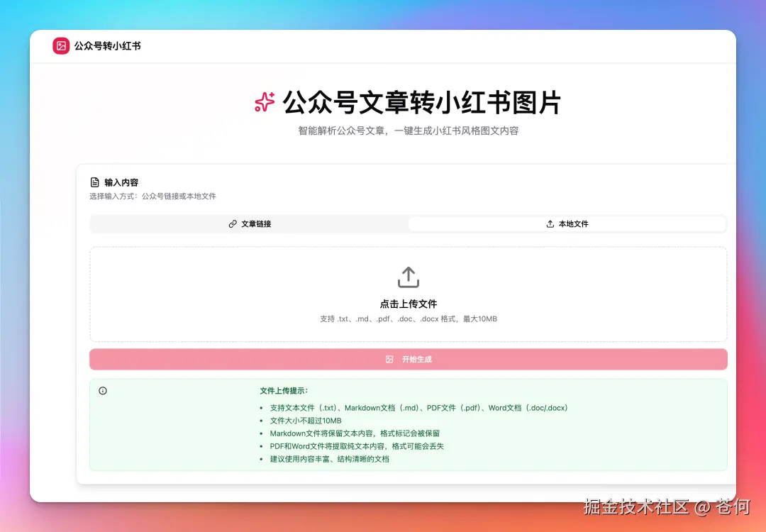The height and width of the screenshot is (532, 766).
Task: Click the document icon next to 输入内容
Action: click(x=95, y=182)
